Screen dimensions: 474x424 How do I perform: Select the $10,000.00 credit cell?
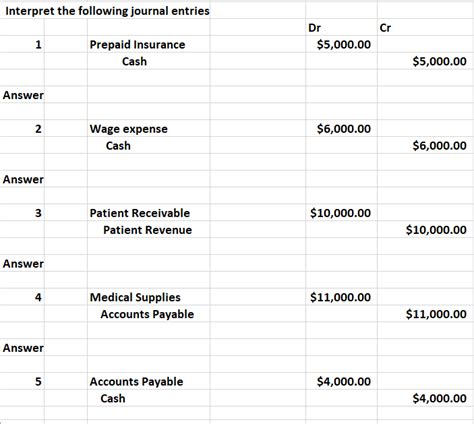tap(436, 230)
